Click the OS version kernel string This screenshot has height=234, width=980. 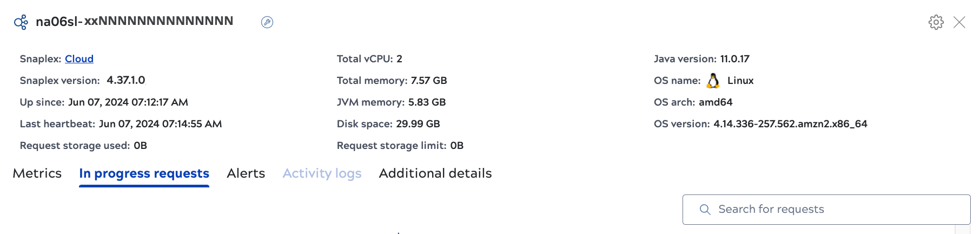pyautogui.click(x=790, y=124)
